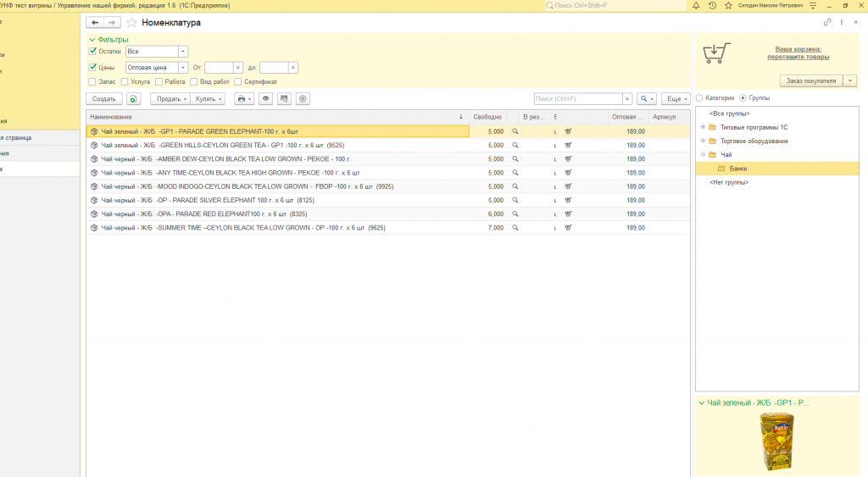This screenshot has width=868, height=477.
Task: Add GREEN HILLS tea to cart icon
Action: 568,146
